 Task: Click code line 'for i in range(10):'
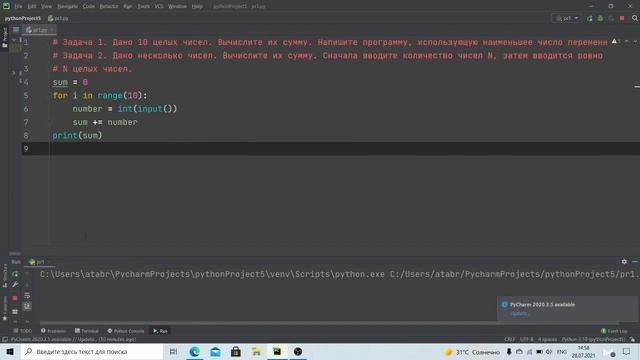(x=100, y=96)
